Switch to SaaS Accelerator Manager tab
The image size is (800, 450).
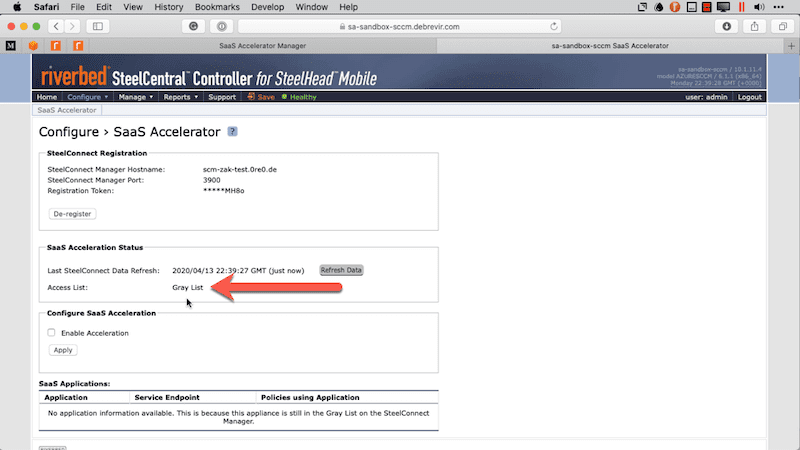point(262,46)
